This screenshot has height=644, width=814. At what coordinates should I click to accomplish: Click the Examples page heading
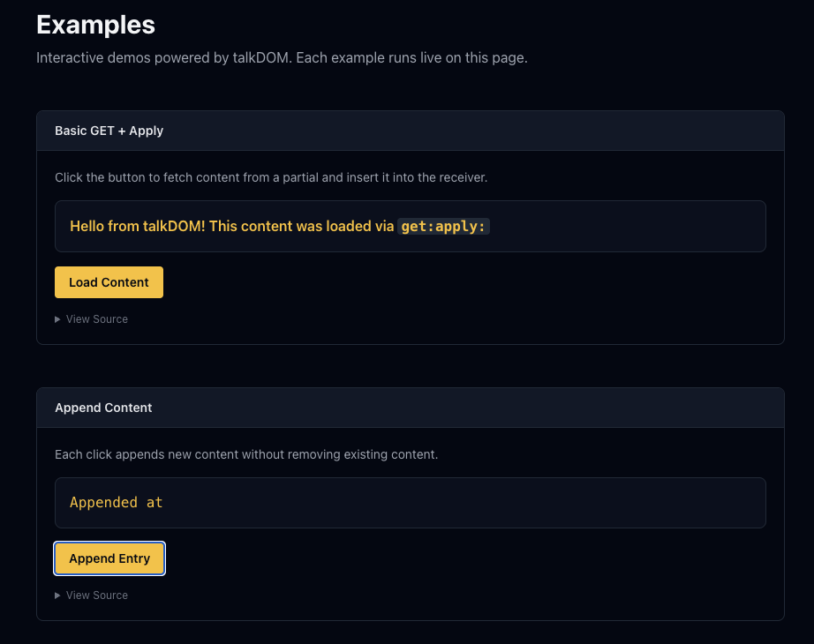tap(95, 25)
